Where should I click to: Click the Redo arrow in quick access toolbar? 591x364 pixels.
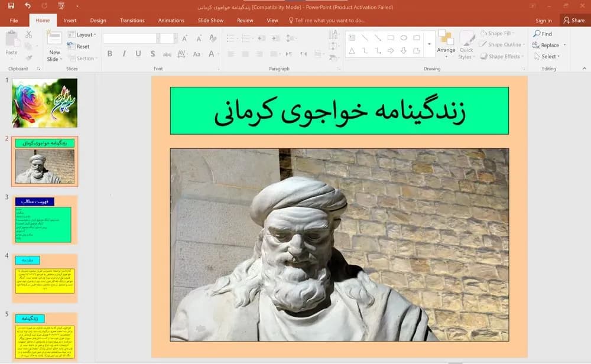44,6
